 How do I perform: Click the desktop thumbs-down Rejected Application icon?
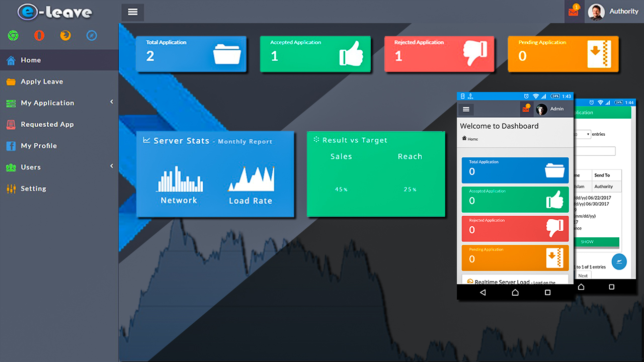474,53
